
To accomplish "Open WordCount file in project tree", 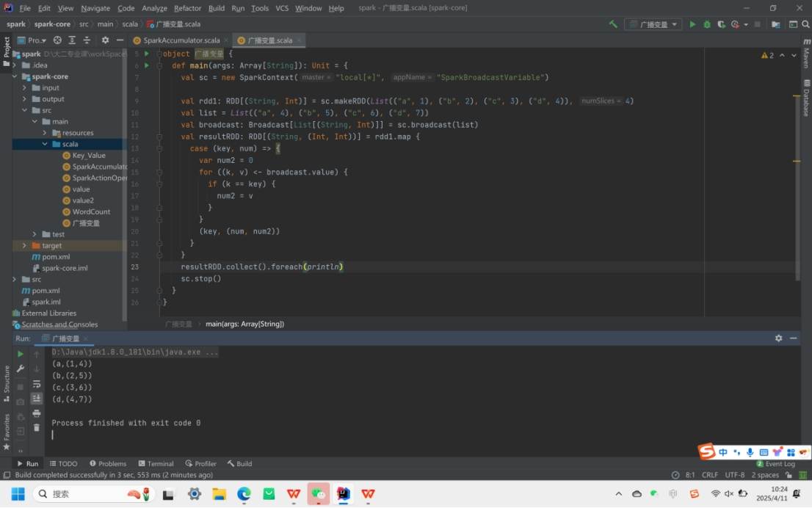I will tap(91, 212).
